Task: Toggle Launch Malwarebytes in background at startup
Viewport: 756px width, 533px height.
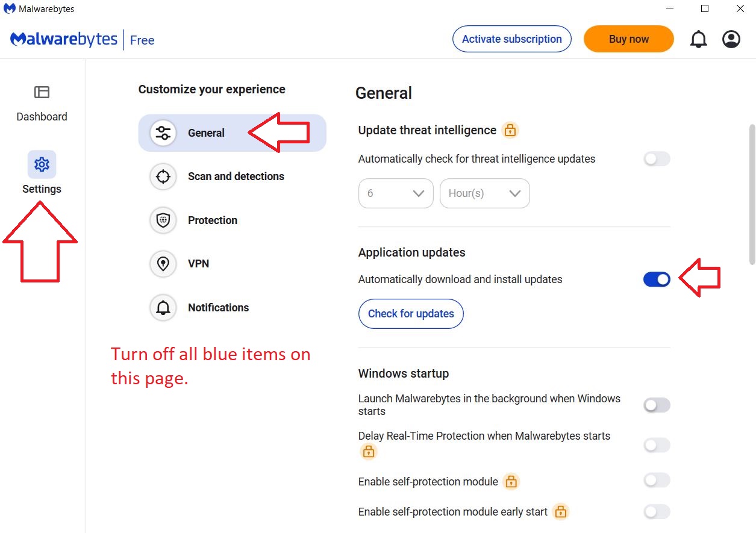Action: 657,405
